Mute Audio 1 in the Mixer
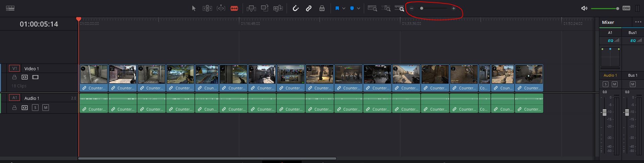Screen dimensions: 644x163 [614, 84]
